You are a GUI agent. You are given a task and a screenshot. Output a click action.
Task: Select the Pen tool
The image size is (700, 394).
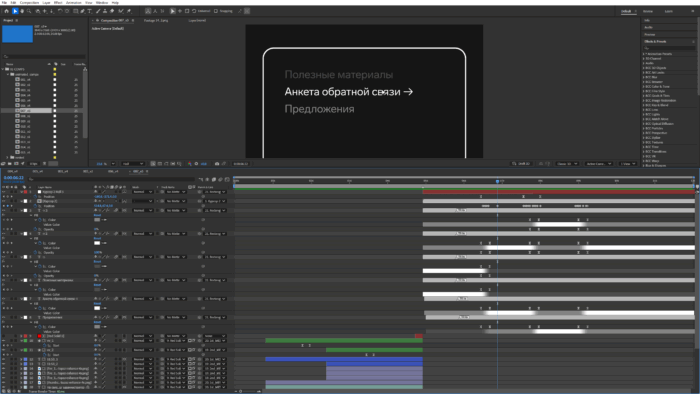(x=83, y=11)
